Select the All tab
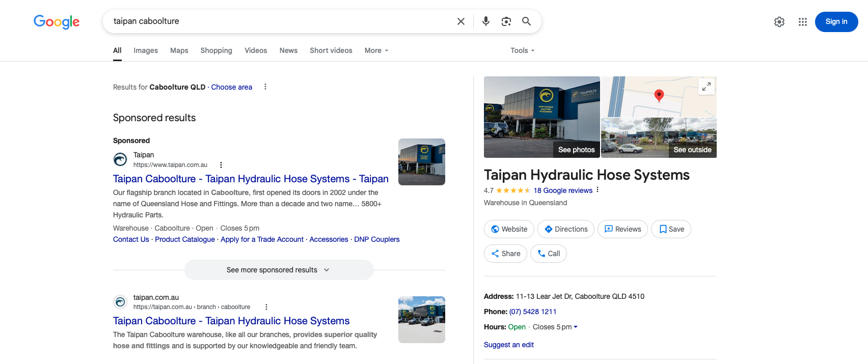 point(117,50)
